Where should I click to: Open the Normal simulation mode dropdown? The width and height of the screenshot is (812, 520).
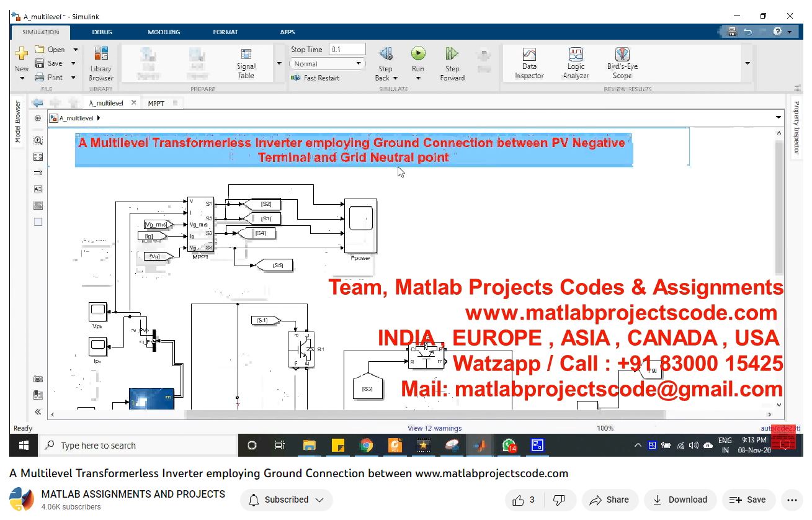(328, 64)
